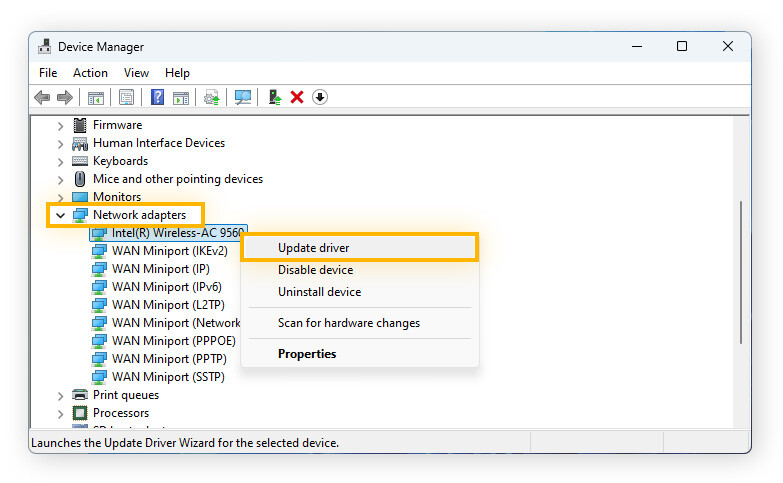Viewport: 783px width, 483px height.
Task: Select Disable device in context menu
Action: click(x=315, y=270)
